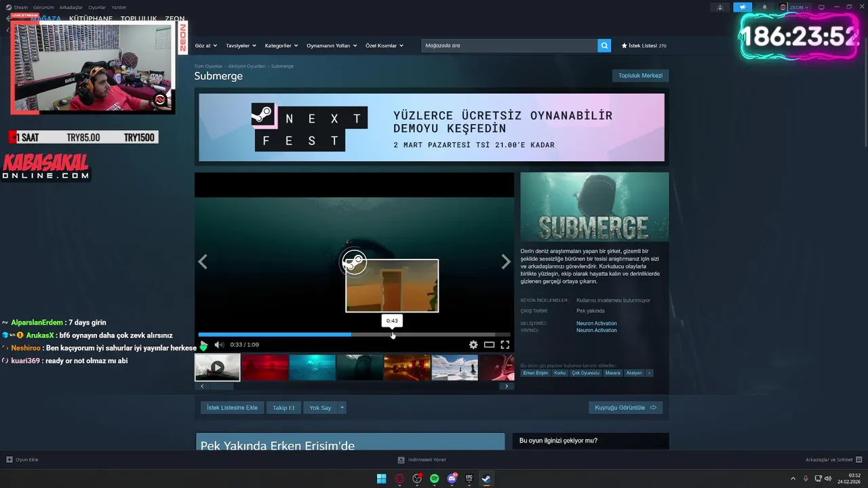
Task: Enter fullscreen for the trailer
Action: (x=505, y=344)
